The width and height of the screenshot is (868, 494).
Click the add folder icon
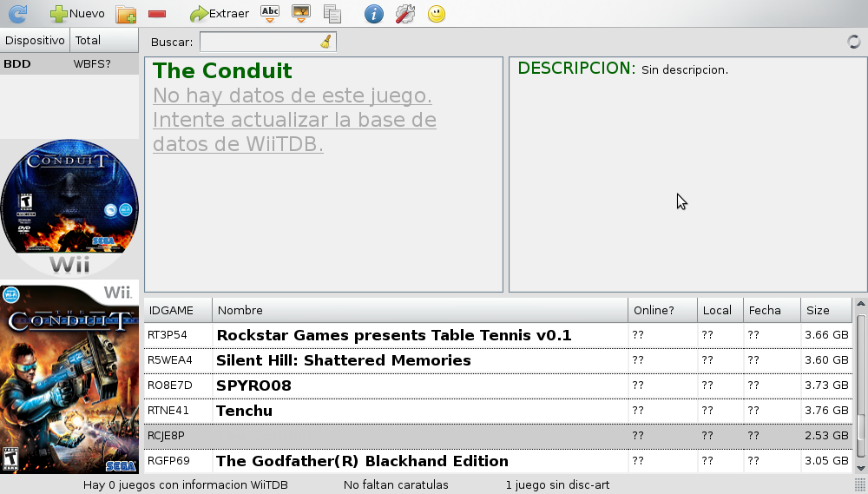(x=126, y=14)
